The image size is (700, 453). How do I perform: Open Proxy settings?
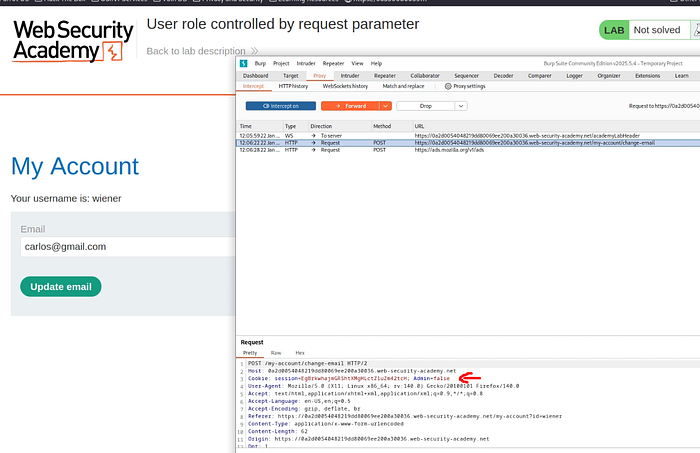(x=465, y=86)
